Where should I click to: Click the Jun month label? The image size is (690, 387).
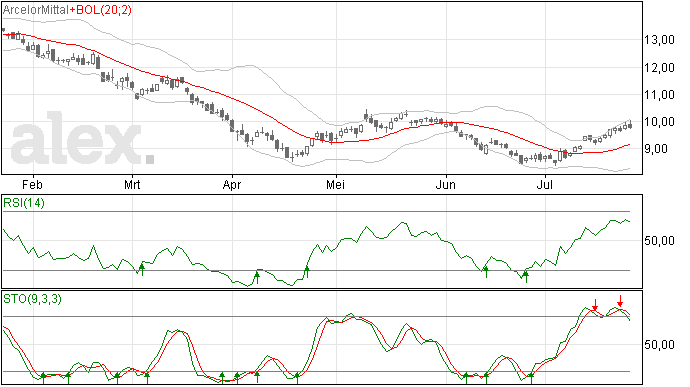[445, 184]
